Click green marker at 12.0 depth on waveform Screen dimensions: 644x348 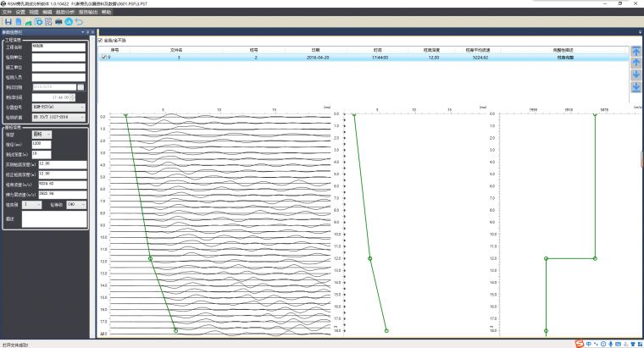pyautogui.click(x=150, y=258)
